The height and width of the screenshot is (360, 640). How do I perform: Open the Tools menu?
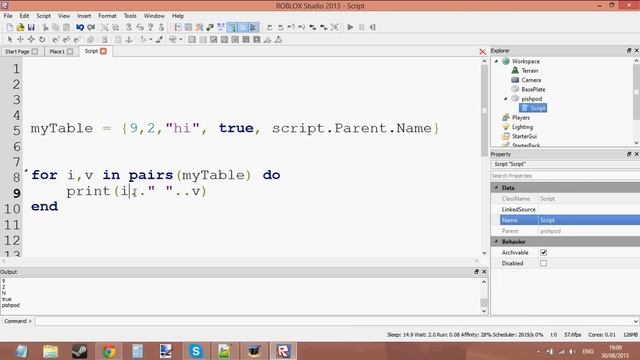tap(130, 16)
